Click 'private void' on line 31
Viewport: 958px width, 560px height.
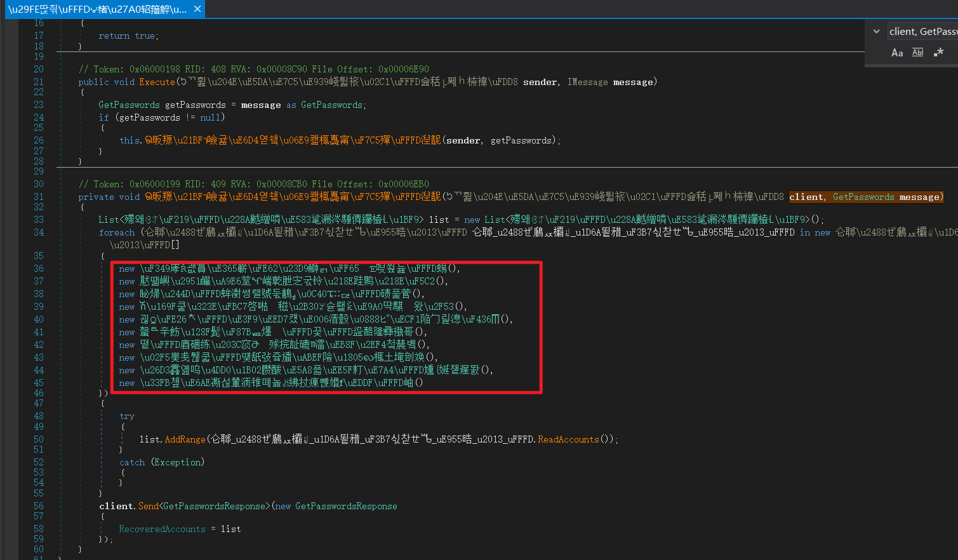(x=109, y=197)
